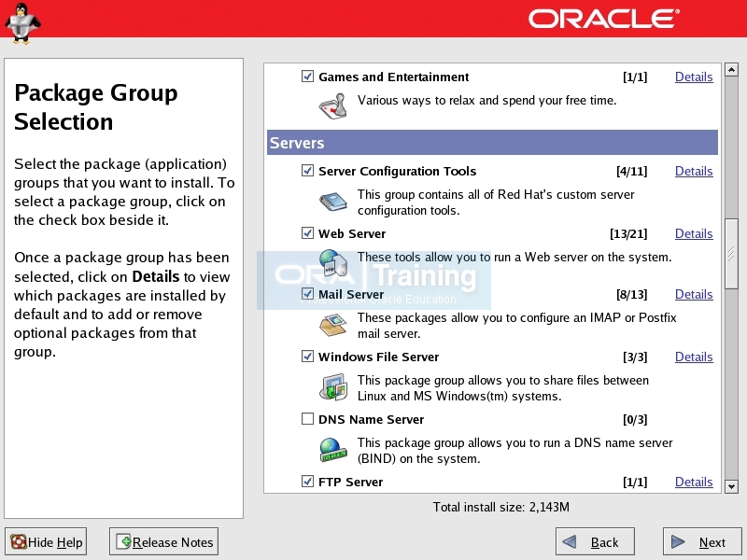Viewport: 747px width, 560px height.
Task: Uncheck Server Configuration Tools checkbox
Action: click(307, 171)
